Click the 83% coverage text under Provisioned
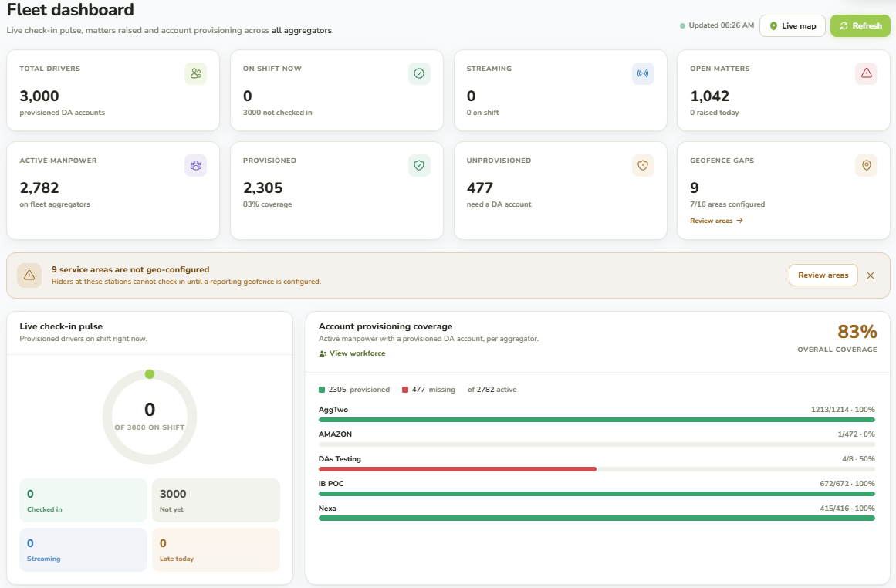This screenshot has height=588, width=896. tap(268, 204)
